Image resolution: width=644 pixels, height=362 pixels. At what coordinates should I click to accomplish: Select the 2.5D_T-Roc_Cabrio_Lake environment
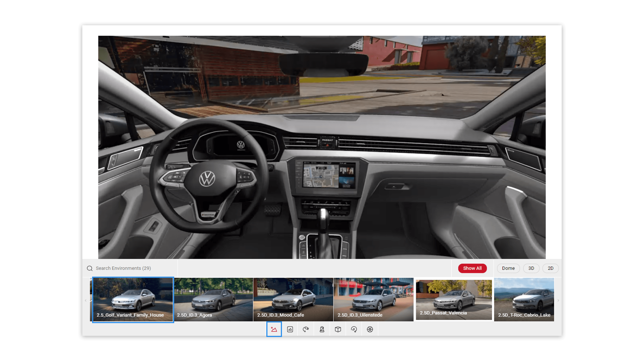point(524,299)
